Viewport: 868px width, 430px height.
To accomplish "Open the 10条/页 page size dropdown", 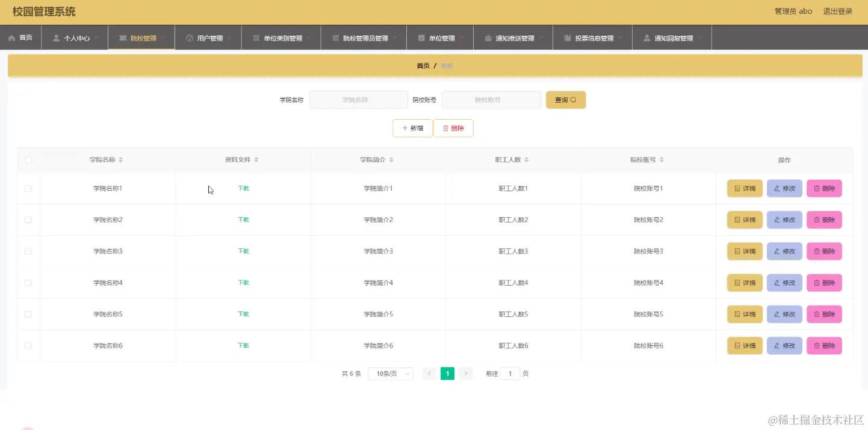I will click(391, 373).
